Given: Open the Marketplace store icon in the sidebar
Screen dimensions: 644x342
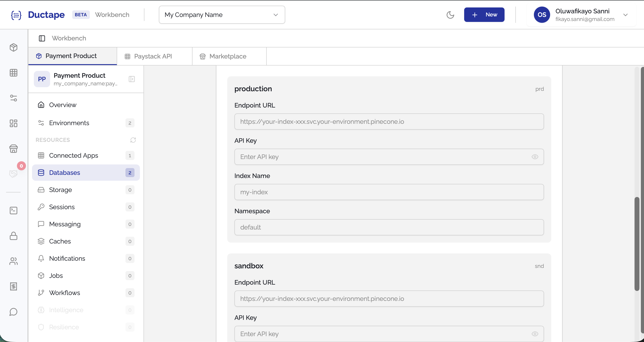Looking at the screenshot, I should (14, 149).
